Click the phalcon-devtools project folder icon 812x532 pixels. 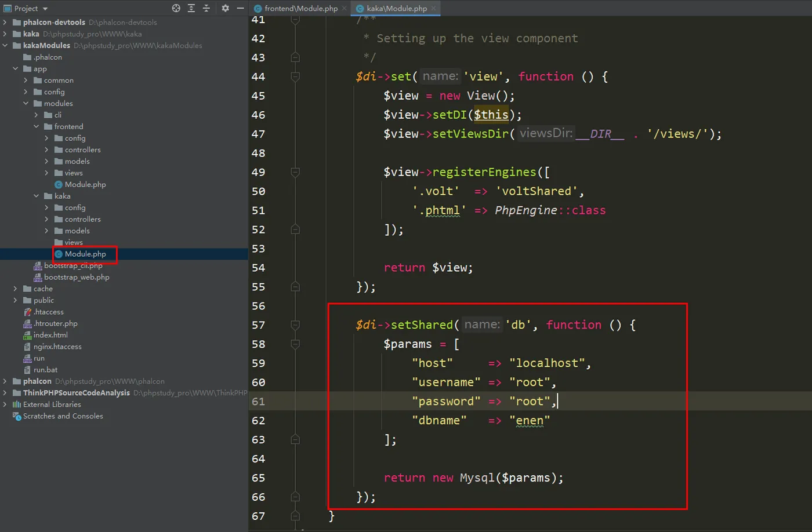[x=17, y=22]
